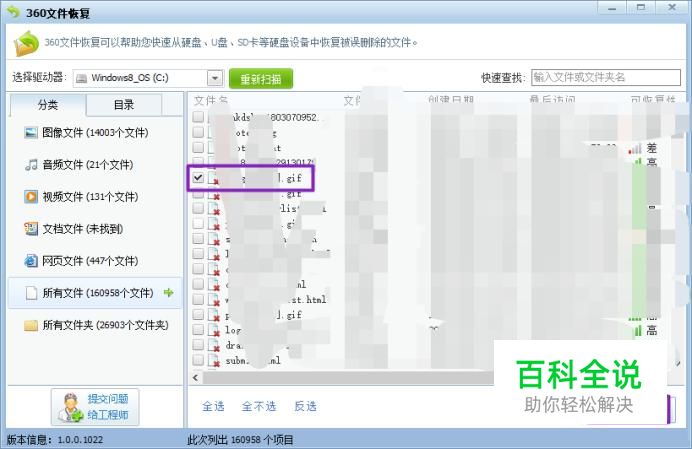692x449 pixels.
Task: Check the box for subm...ml file
Action: point(198,360)
